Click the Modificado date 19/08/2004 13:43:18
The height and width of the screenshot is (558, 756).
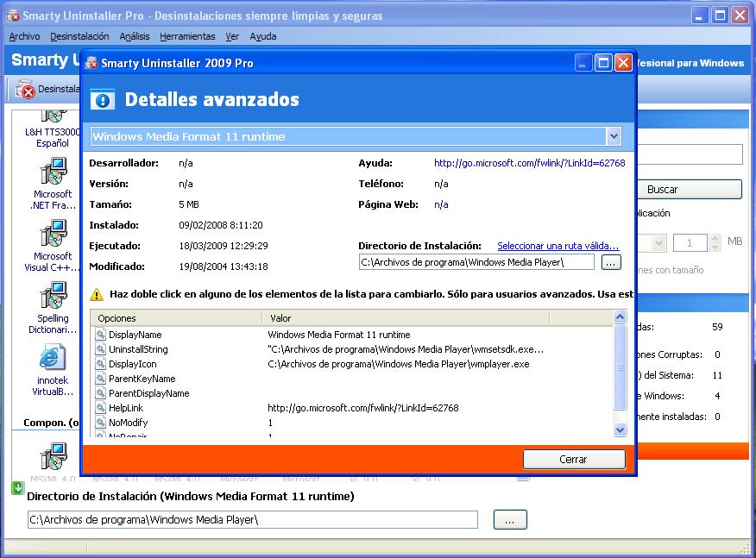pyautogui.click(x=224, y=266)
